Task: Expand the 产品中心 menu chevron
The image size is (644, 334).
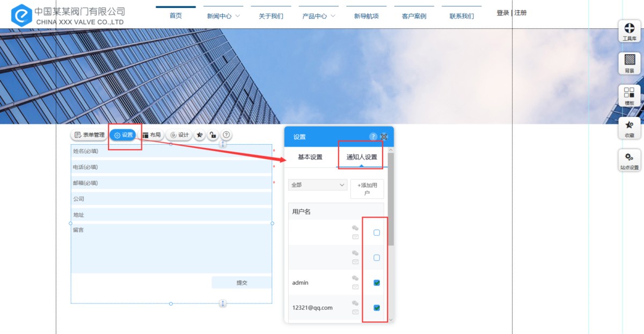Action: [333, 16]
